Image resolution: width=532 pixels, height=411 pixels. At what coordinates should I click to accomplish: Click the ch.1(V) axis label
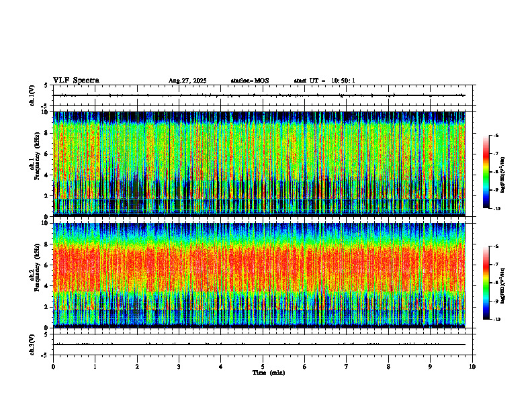coord(32,95)
